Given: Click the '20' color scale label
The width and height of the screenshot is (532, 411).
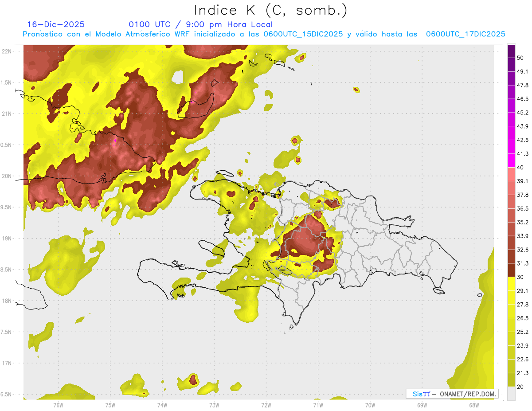Looking at the screenshot, I should coord(520,387).
